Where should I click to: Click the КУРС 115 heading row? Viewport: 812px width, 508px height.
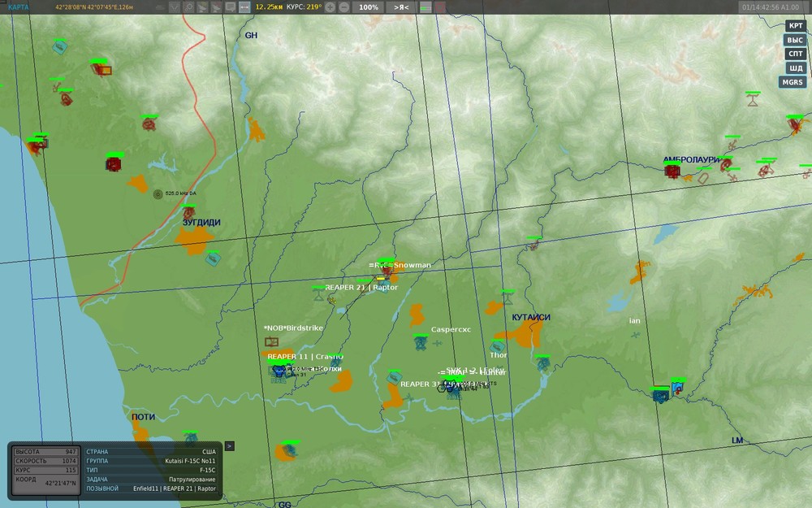point(45,470)
